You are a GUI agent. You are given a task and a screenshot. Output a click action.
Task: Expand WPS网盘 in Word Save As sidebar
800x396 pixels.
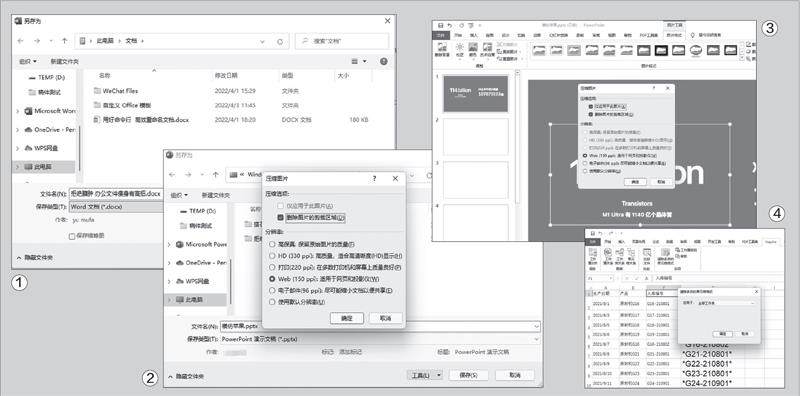click(x=18, y=148)
